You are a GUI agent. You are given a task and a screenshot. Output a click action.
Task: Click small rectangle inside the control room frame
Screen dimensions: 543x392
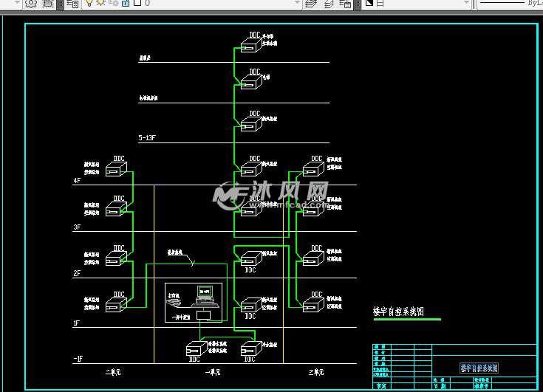pos(204,315)
